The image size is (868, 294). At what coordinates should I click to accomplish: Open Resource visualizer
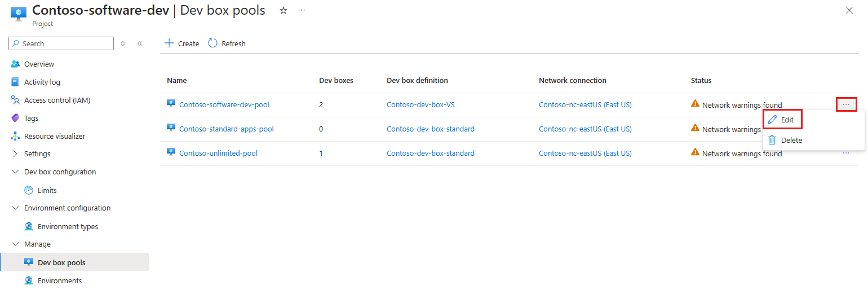click(55, 136)
